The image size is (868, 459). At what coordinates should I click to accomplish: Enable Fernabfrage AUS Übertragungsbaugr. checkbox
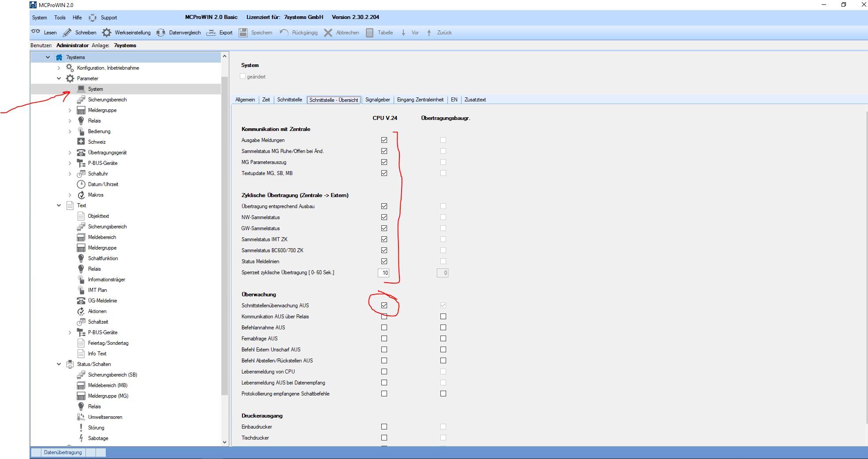443,338
